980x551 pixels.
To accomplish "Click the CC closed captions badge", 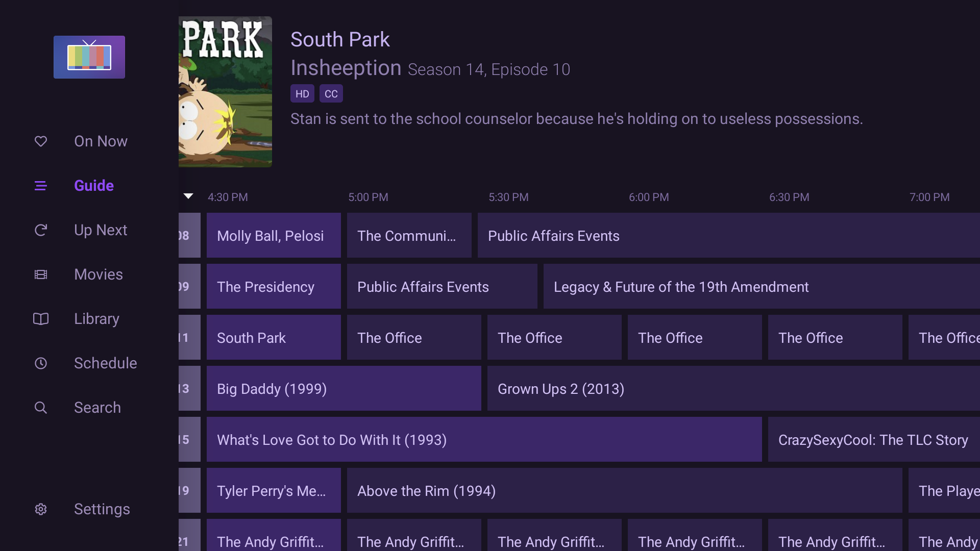I will 331,94.
